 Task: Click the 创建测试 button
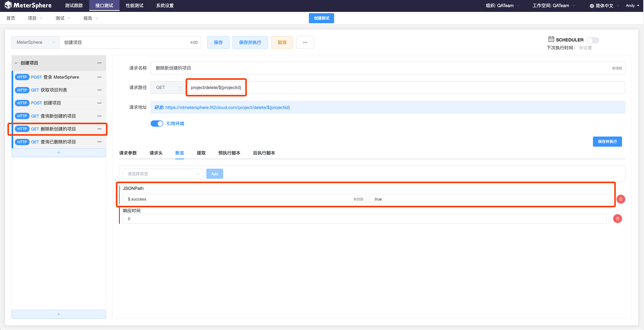321,18
